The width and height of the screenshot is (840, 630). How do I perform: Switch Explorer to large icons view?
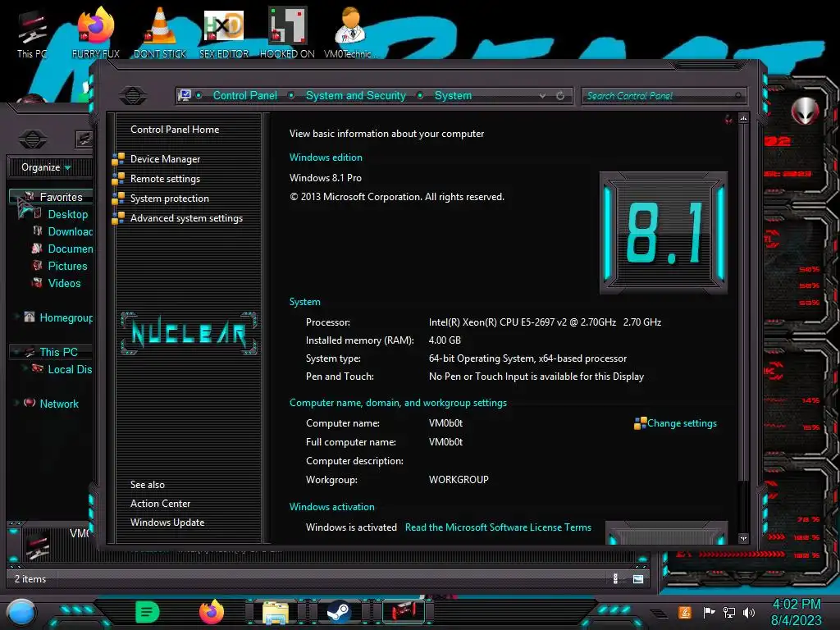638,578
